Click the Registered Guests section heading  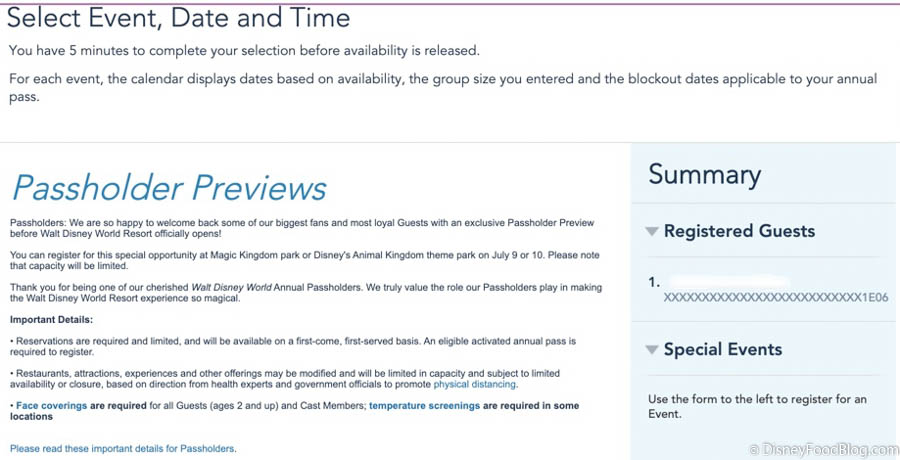(739, 231)
